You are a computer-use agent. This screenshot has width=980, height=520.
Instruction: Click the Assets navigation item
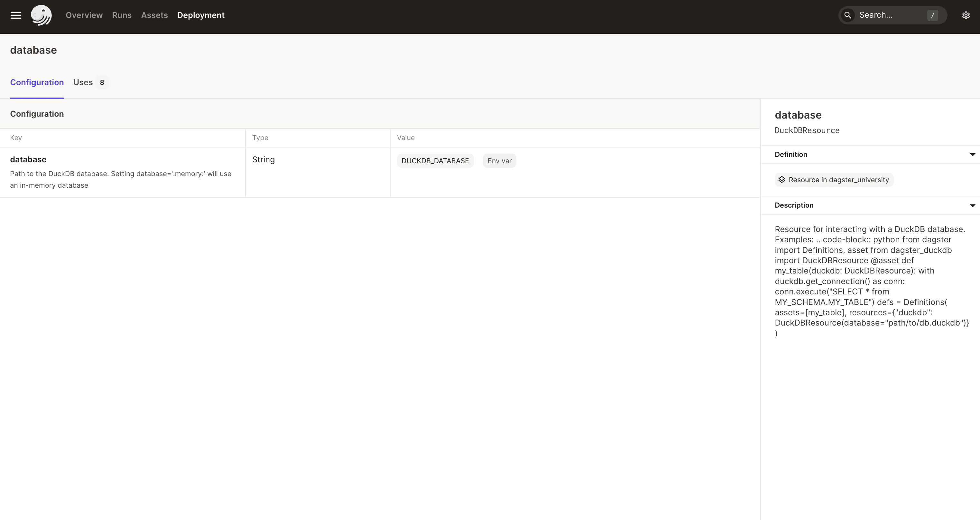(154, 15)
